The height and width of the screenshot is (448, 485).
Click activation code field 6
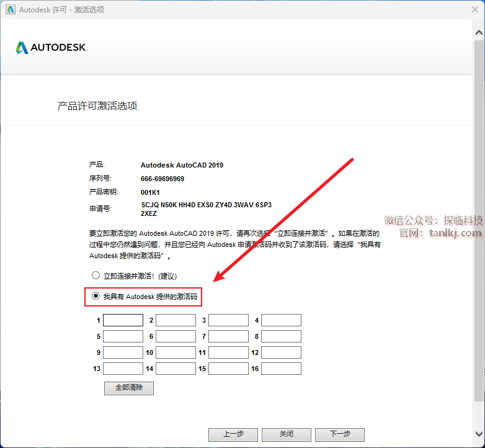click(176, 336)
